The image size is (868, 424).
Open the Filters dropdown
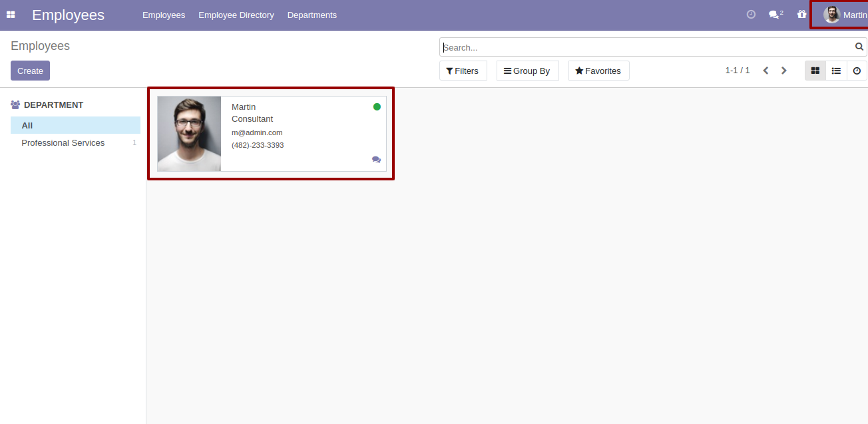[x=463, y=71]
